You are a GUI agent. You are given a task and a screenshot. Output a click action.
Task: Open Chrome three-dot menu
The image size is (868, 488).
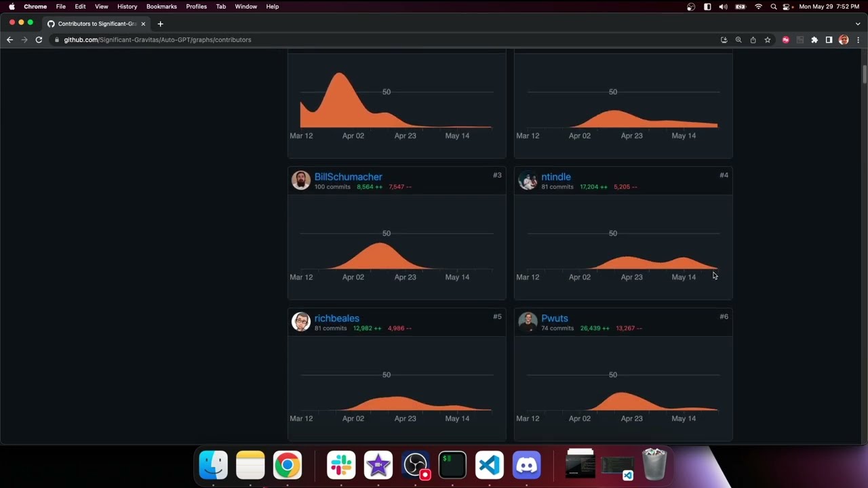coord(858,40)
